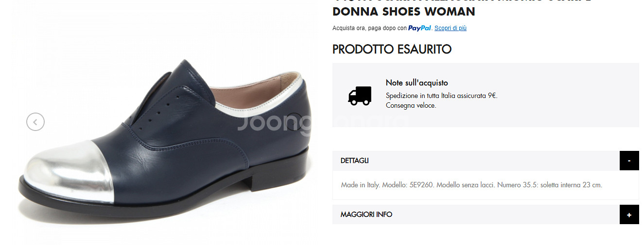Open the 'Scopri di più' link
The width and height of the screenshot is (644, 245).
click(x=451, y=28)
